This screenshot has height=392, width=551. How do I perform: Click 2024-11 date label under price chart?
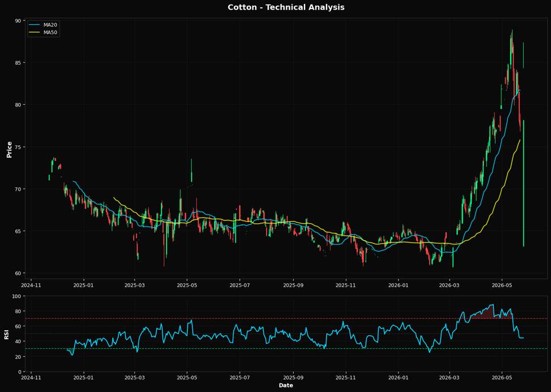[31, 285]
